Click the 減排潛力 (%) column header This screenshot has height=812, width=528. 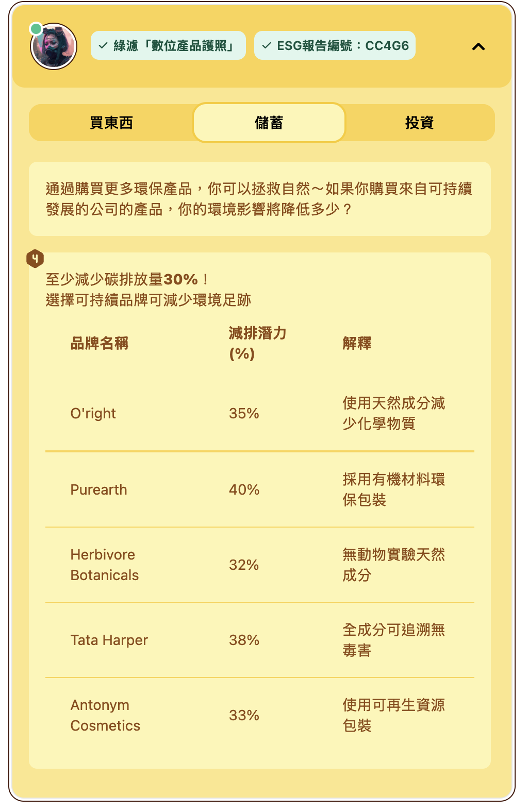pyautogui.click(x=258, y=343)
